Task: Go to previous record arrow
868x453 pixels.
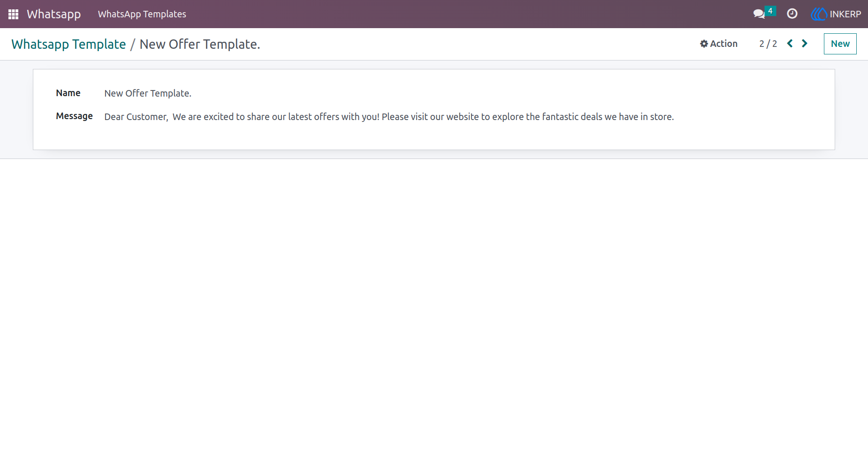Action: 790,44
